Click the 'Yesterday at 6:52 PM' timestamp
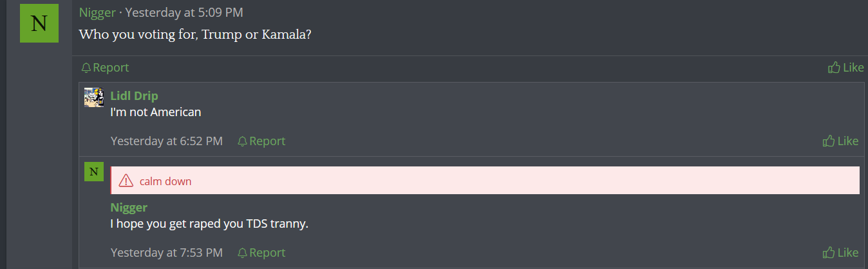This screenshot has width=868, height=269. pos(167,141)
